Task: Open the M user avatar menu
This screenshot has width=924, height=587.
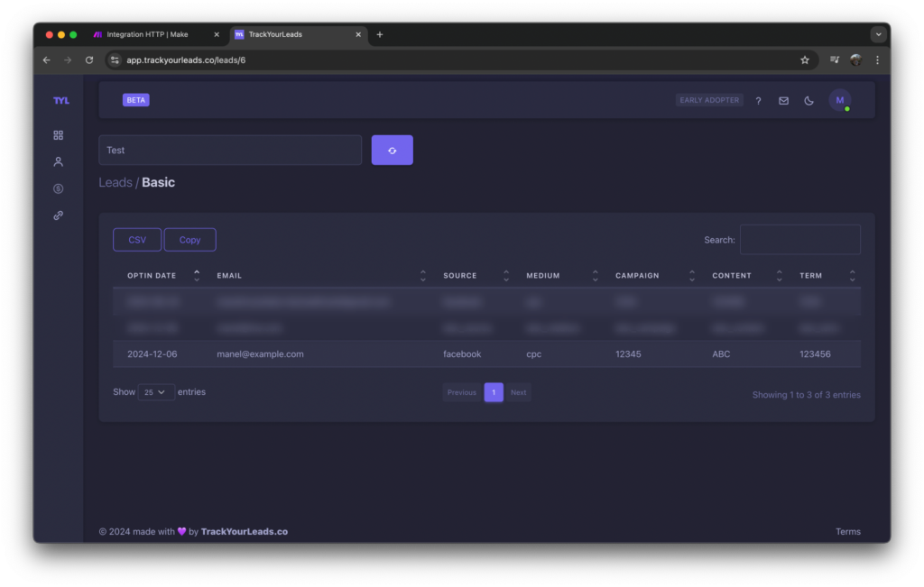Action: click(x=840, y=100)
